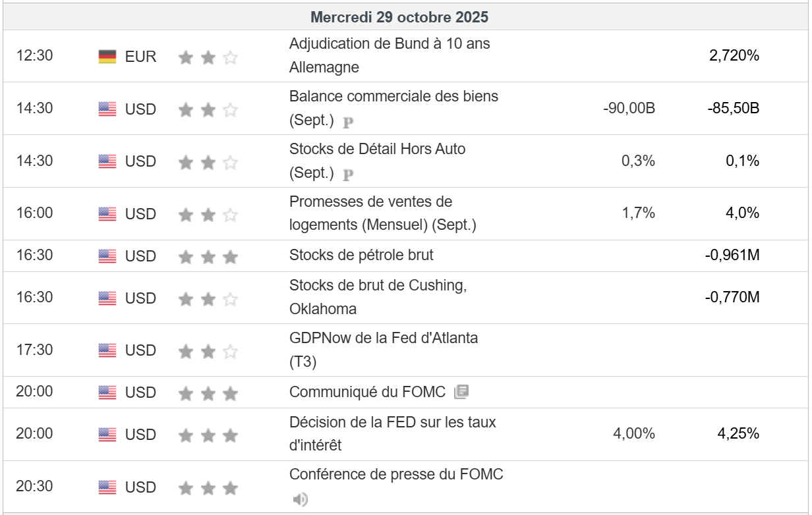This screenshot has width=812, height=515.
Task: Click the preliminary P icon next to Balance commerciale des biens
Action: pos(349,122)
